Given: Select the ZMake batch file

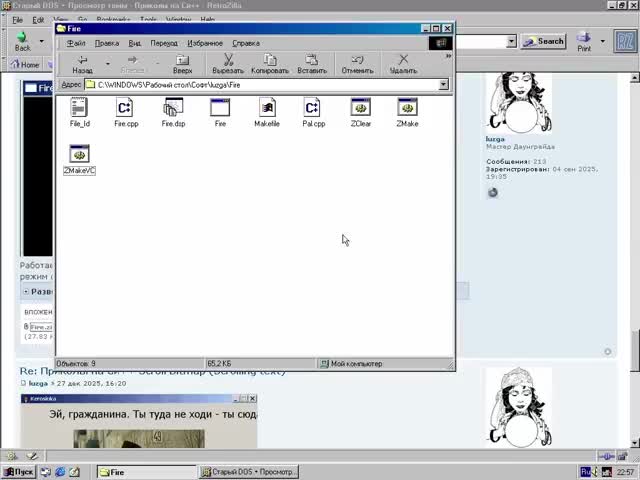Looking at the screenshot, I should click(x=407, y=108).
